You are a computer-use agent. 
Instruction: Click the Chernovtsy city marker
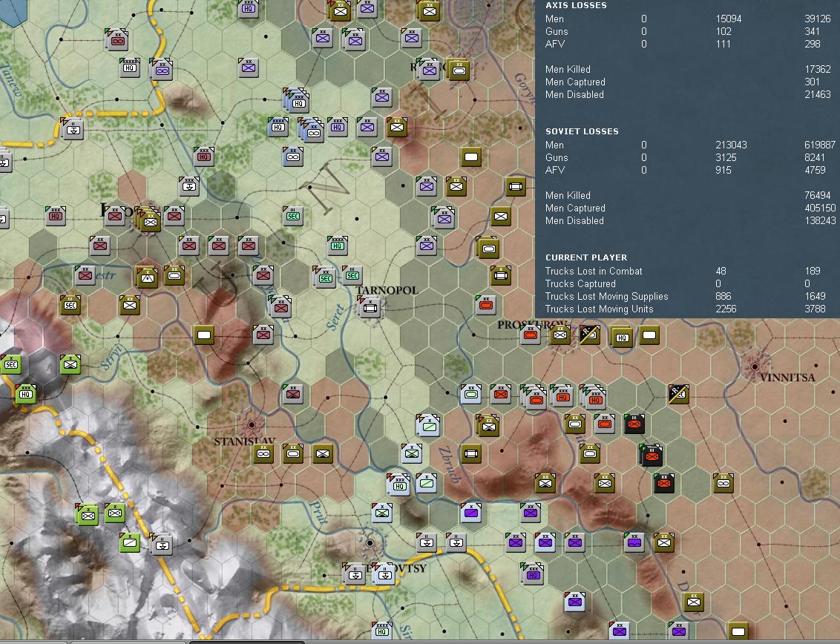(369, 543)
